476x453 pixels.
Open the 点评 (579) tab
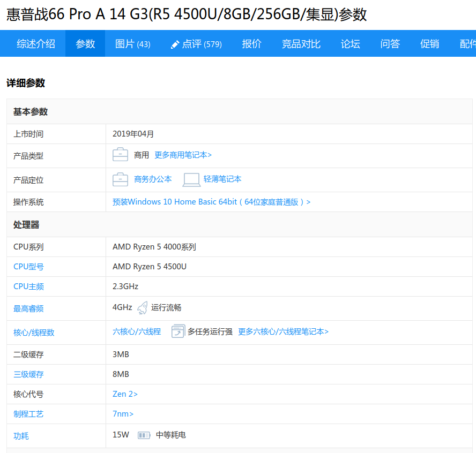click(196, 44)
